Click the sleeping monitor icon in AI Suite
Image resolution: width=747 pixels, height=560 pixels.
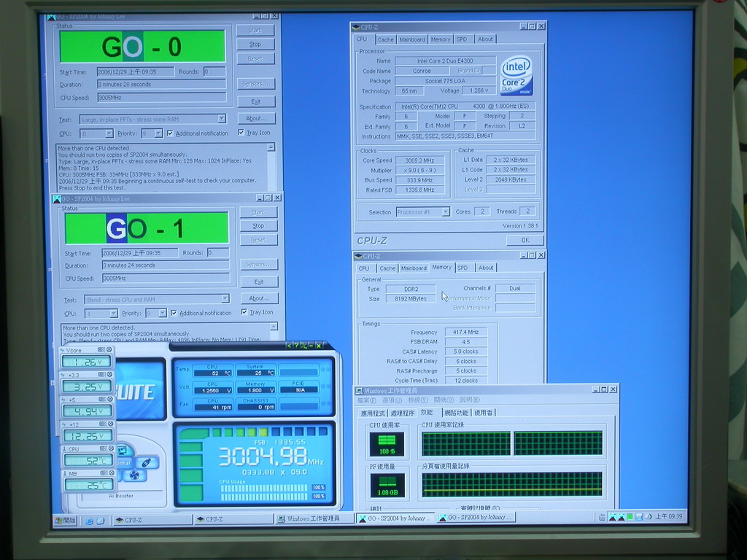click(x=122, y=449)
